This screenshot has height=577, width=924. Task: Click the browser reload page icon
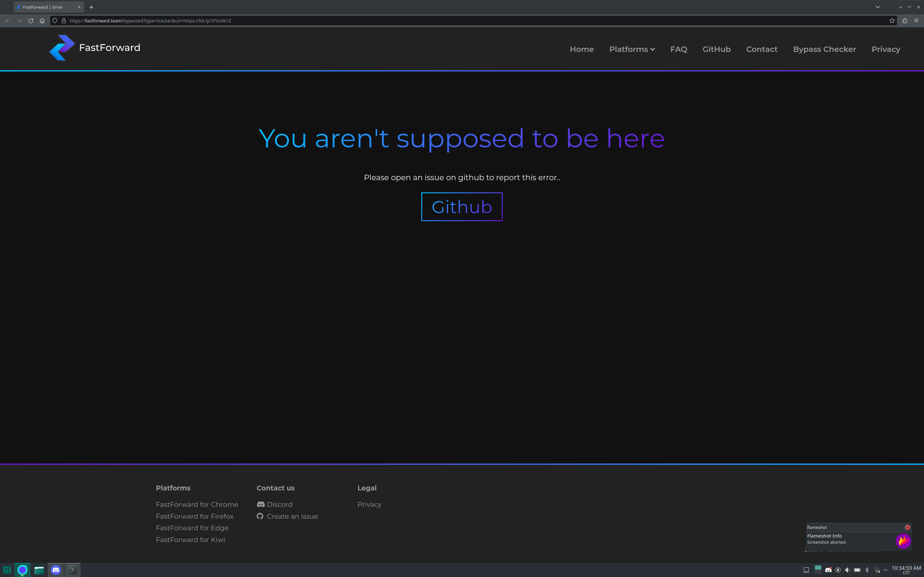(x=31, y=21)
